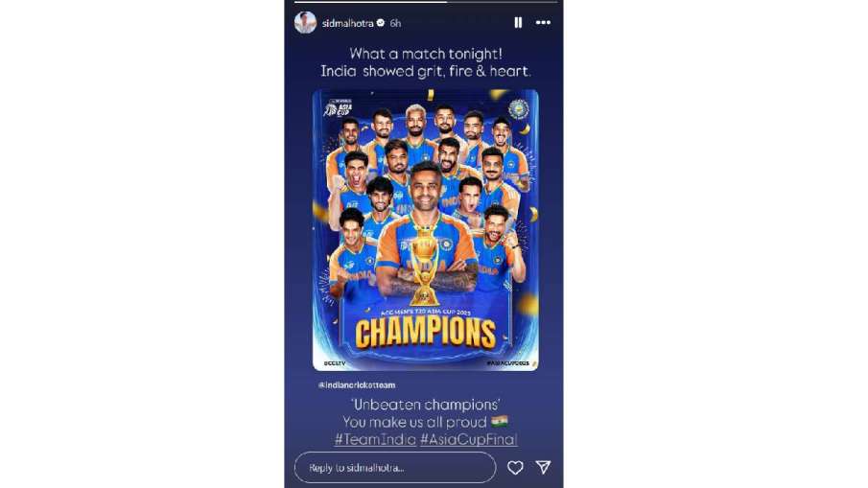Click the 6h timestamp label
The width and height of the screenshot is (868, 488).
(x=395, y=23)
